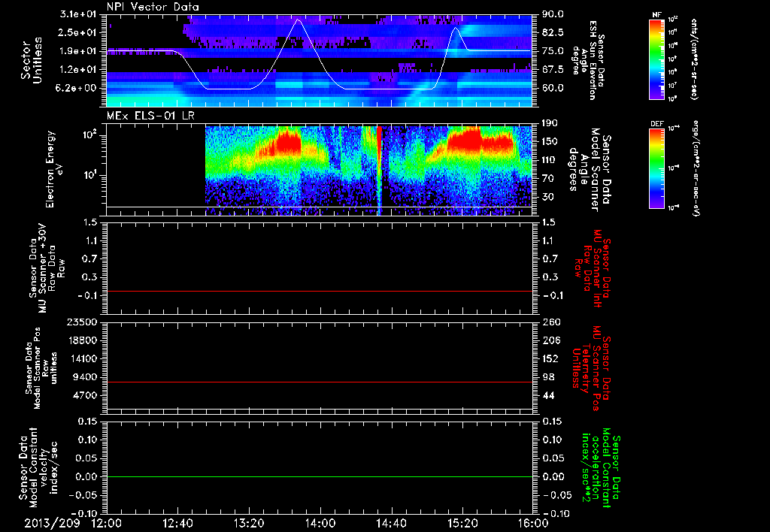Image resolution: width=770 pixels, height=532 pixels.
Task: Click the white sun elevation curve's tallest peak
Action: coord(297,19)
